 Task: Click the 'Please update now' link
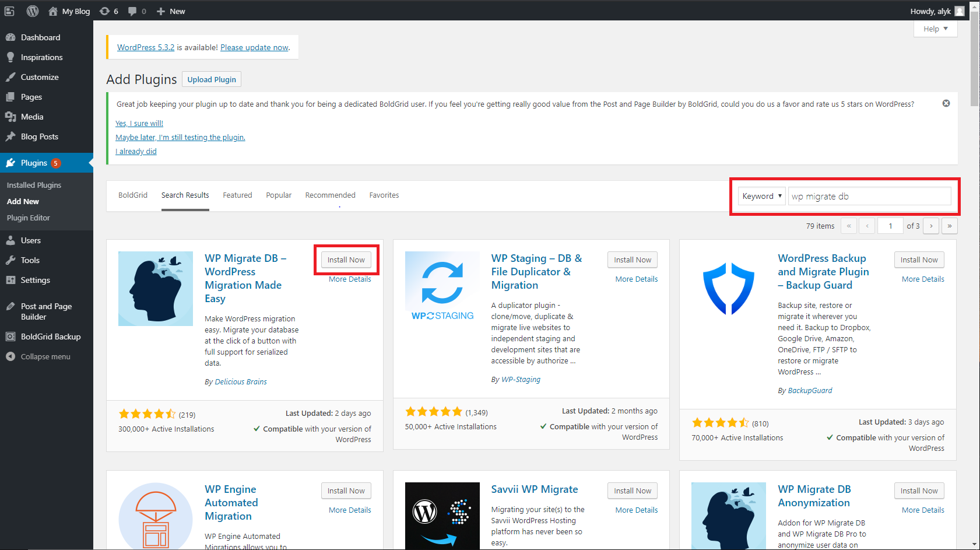click(x=254, y=47)
